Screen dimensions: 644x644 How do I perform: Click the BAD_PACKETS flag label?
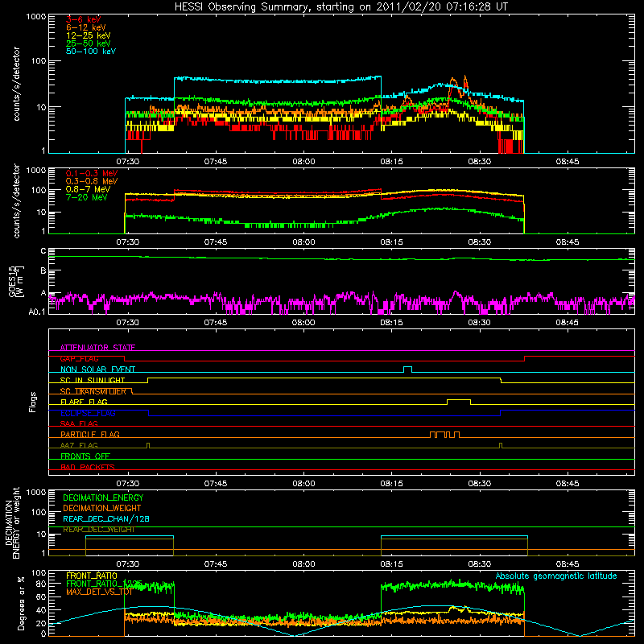pos(88,467)
